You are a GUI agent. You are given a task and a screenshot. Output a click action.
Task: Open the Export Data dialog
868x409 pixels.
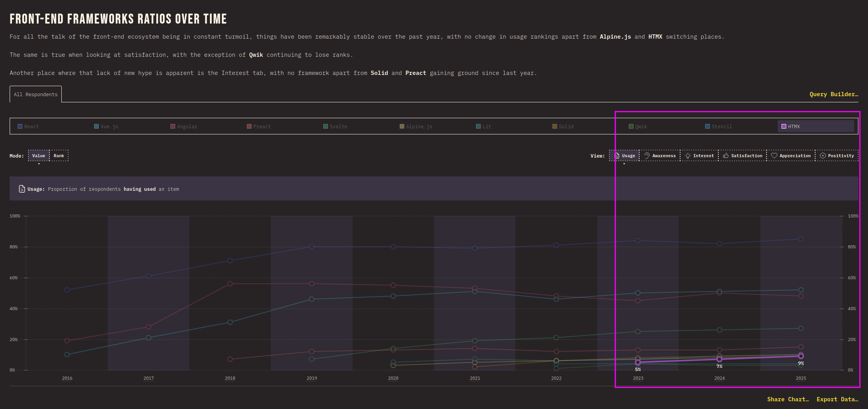[837, 399]
